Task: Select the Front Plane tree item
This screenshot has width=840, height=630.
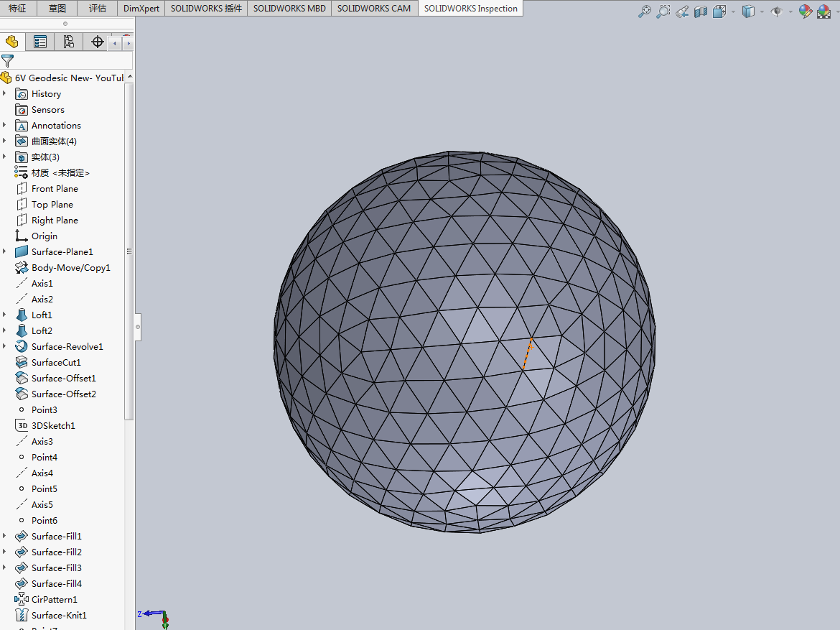Action: point(55,189)
